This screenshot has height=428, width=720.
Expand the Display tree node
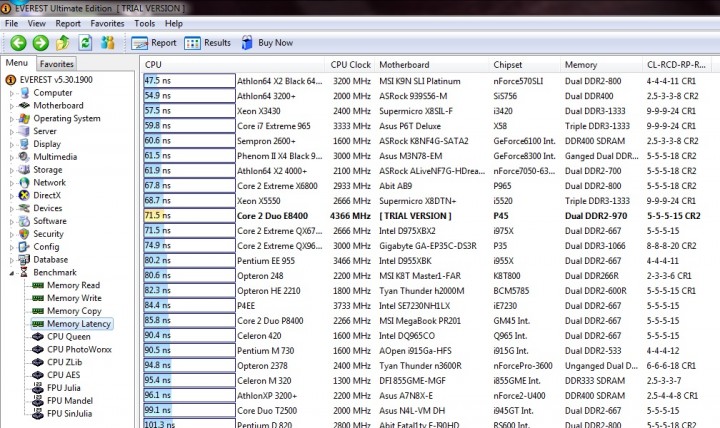coord(12,145)
